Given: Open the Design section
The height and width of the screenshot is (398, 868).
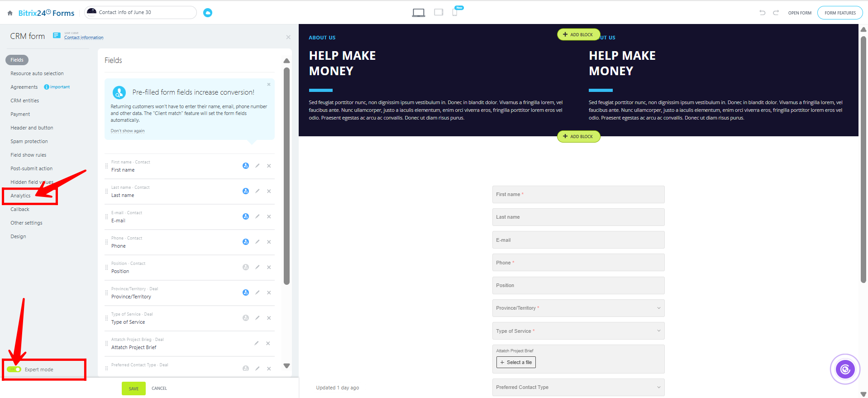Looking at the screenshot, I should [18, 236].
